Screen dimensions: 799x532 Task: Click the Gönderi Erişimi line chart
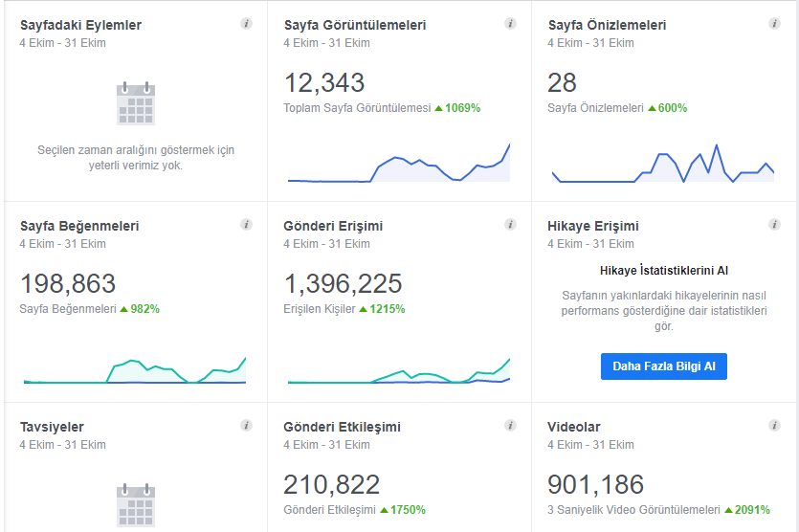tap(399, 370)
